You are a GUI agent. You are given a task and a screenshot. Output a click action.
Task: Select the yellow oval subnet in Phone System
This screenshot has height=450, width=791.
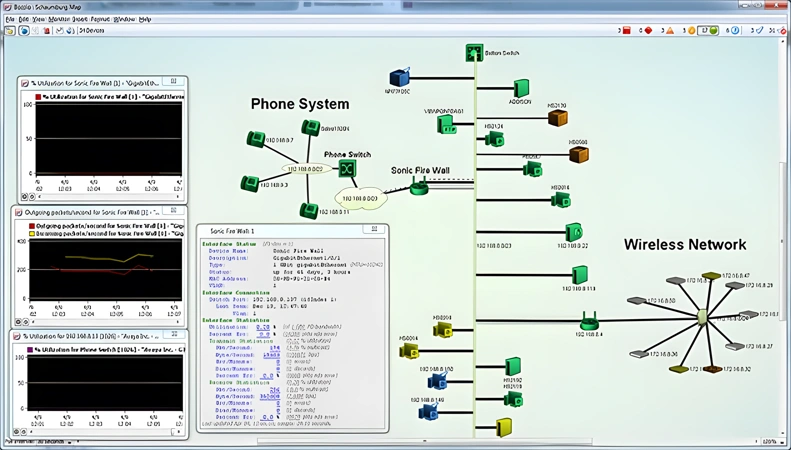306,168
